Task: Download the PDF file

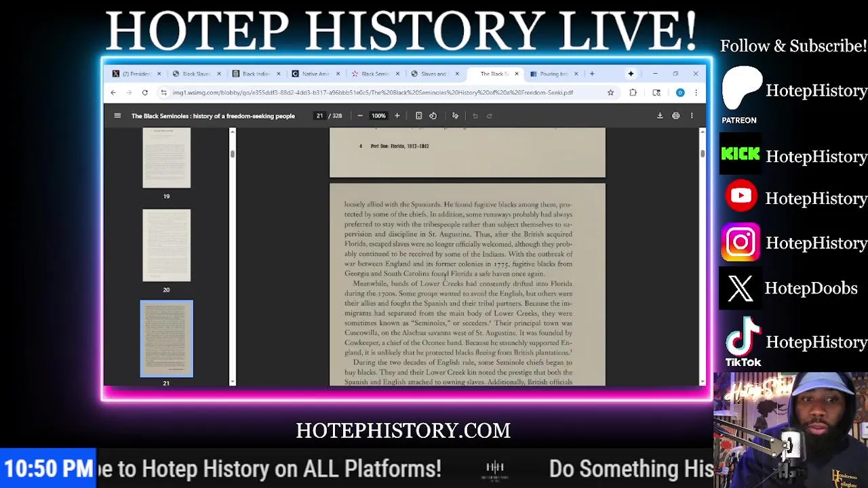Action: pyautogui.click(x=660, y=116)
